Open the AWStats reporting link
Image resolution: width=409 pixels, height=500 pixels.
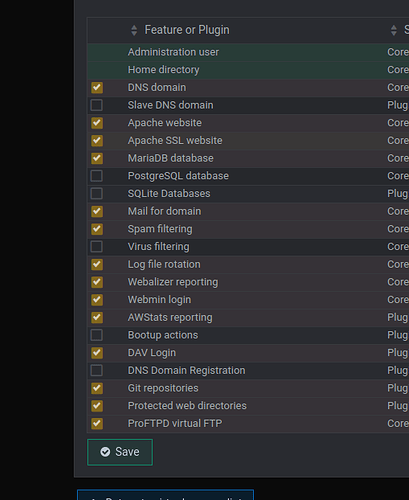pyautogui.click(x=170, y=317)
